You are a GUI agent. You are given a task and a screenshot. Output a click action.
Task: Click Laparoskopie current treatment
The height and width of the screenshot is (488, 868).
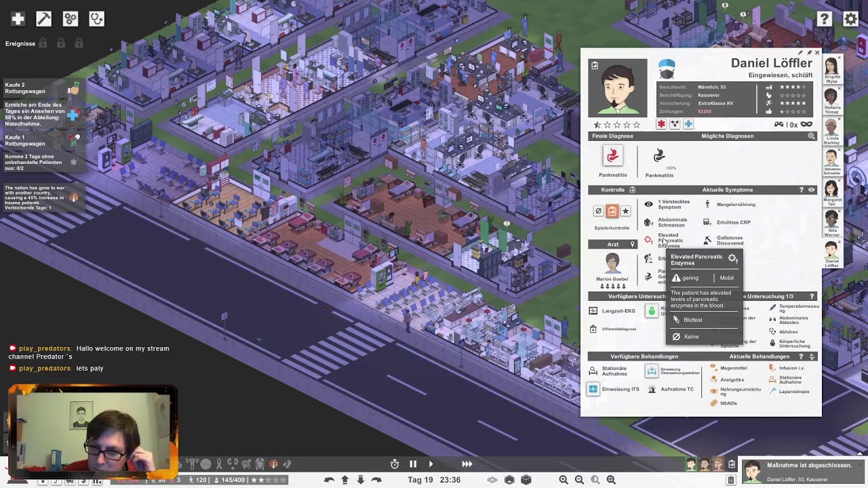[789, 391]
